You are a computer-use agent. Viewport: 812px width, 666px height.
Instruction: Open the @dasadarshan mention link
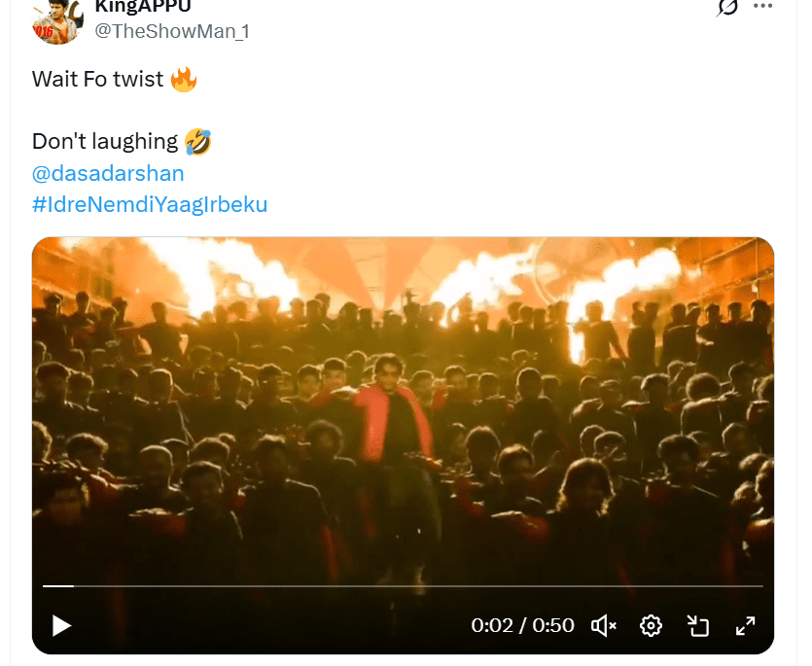[x=109, y=173]
